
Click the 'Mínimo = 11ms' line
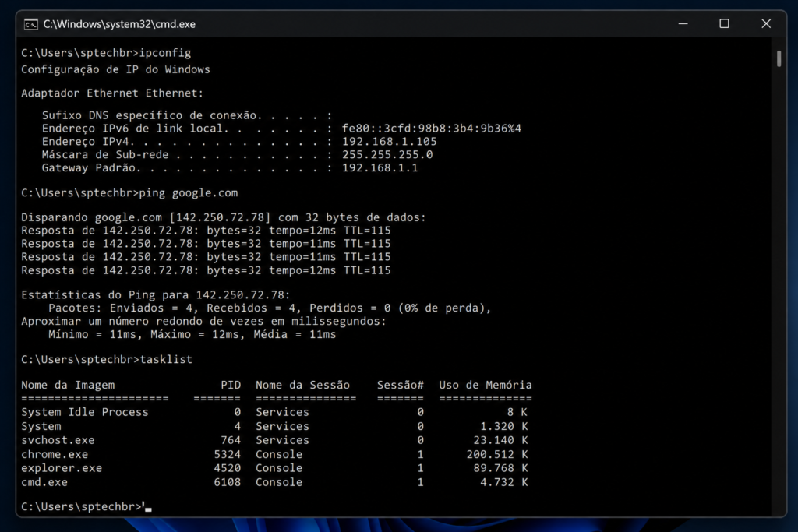point(192,335)
